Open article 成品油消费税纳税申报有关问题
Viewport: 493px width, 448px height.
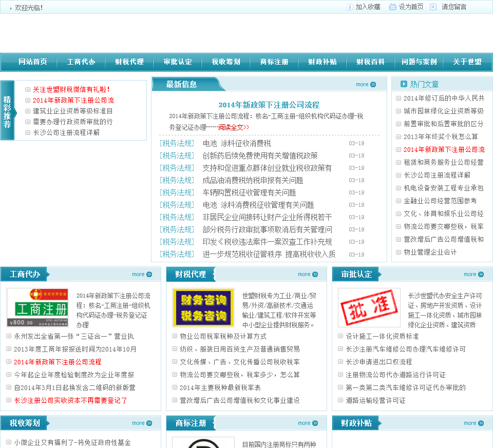click(253, 180)
